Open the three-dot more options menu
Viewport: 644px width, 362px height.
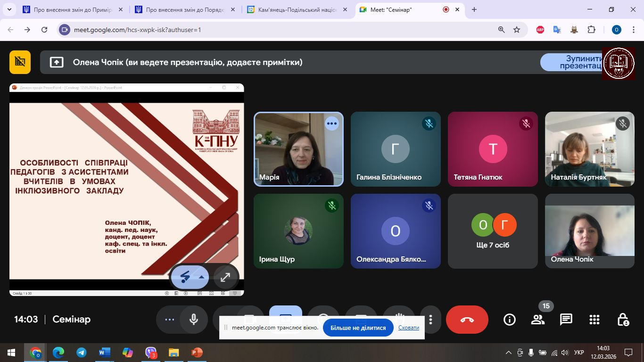[430, 320]
